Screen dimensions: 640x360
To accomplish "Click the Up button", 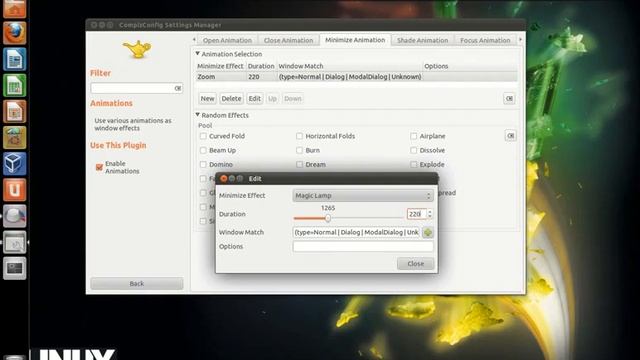I will pos(272,98).
